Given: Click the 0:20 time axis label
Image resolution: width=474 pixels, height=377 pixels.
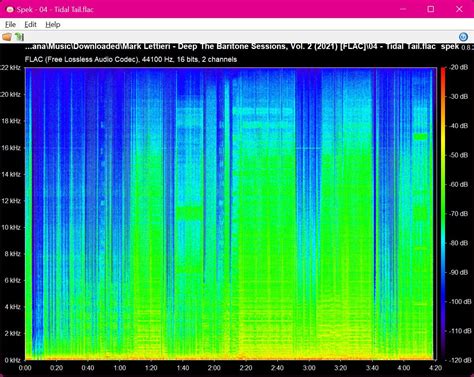Looking at the screenshot, I should pyautogui.click(x=56, y=368).
